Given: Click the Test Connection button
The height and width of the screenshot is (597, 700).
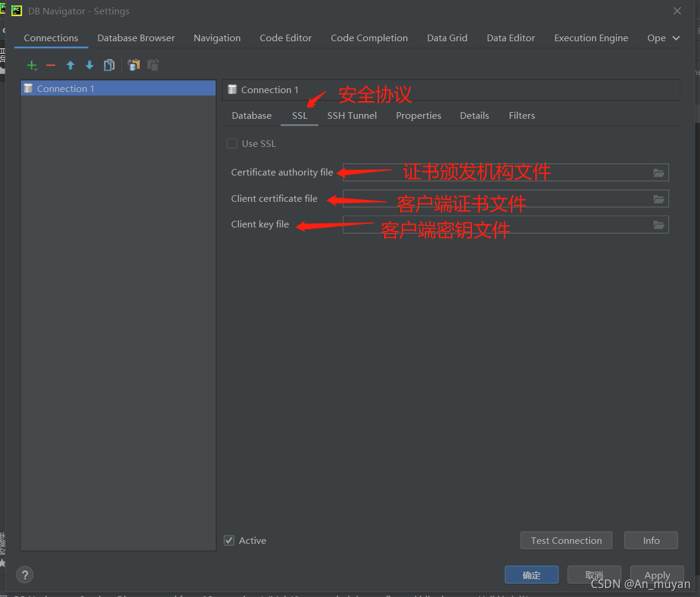Looking at the screenshot, I should click(x=566, y=540).
